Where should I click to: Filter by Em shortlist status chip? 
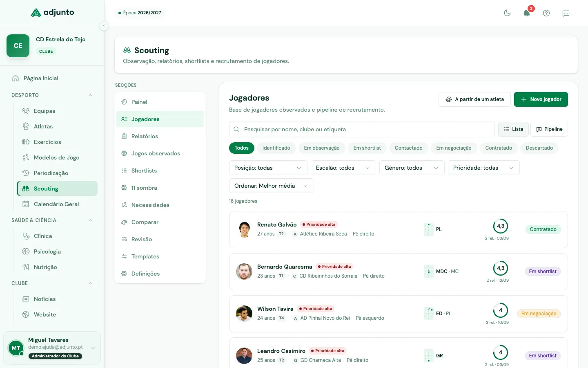367,148
